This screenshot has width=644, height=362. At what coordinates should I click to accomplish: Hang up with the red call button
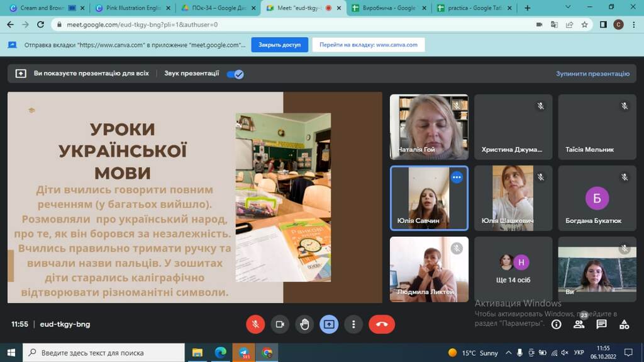click(x=382, y=324)
